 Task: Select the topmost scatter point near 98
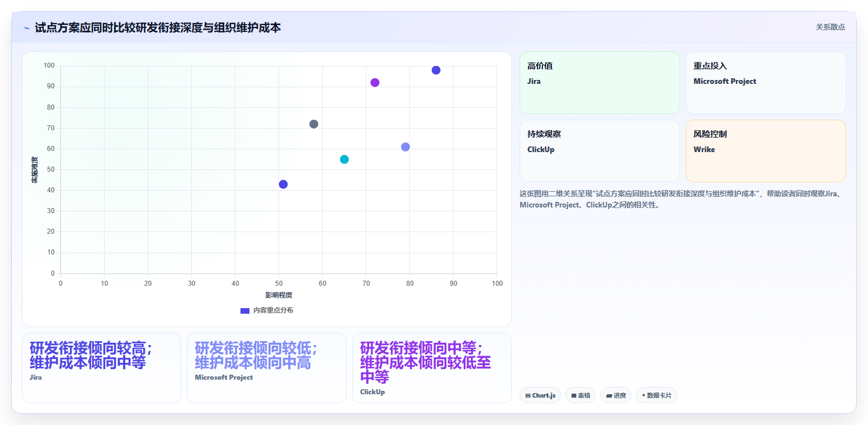click(436, 70)
